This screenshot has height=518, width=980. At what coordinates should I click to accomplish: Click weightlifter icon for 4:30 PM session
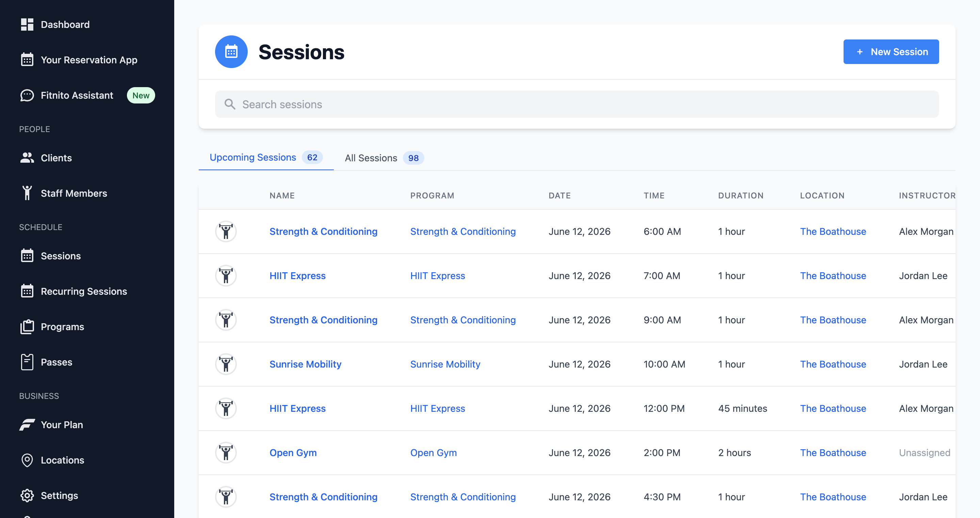(226, 497)
